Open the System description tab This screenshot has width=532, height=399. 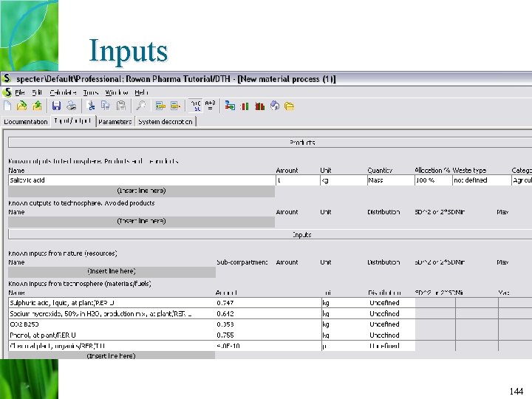[x=166, y=122]
